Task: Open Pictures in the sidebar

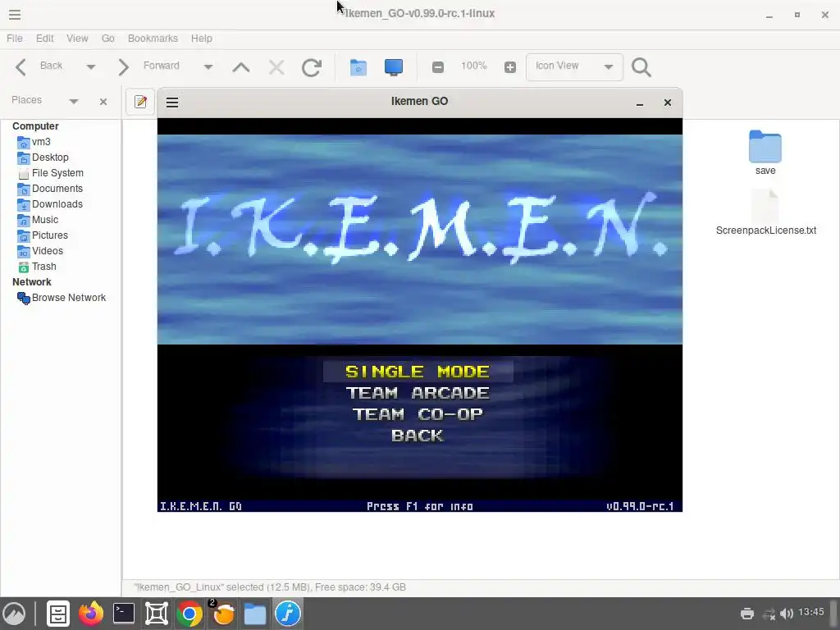Action: [43, 235]
